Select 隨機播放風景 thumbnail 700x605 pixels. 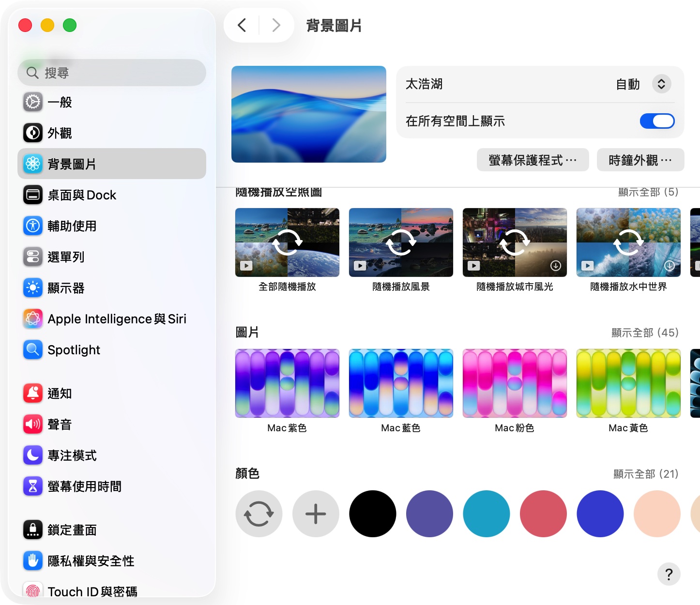[401, 242]
